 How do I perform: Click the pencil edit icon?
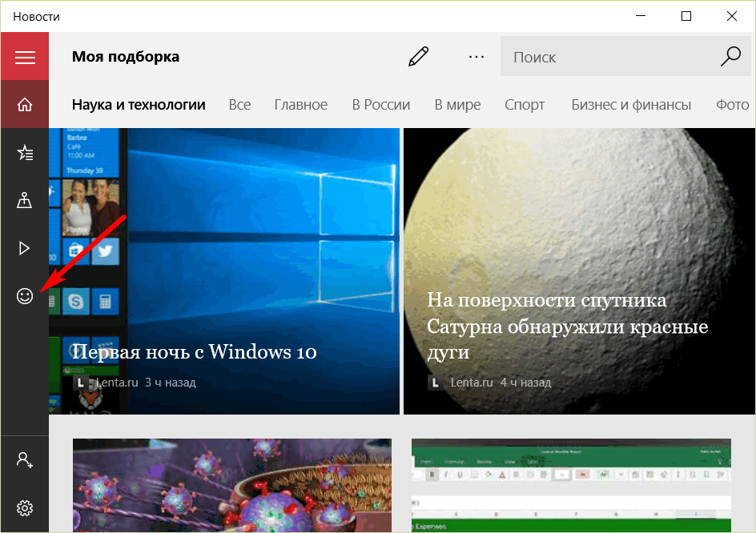click(418, 56)
